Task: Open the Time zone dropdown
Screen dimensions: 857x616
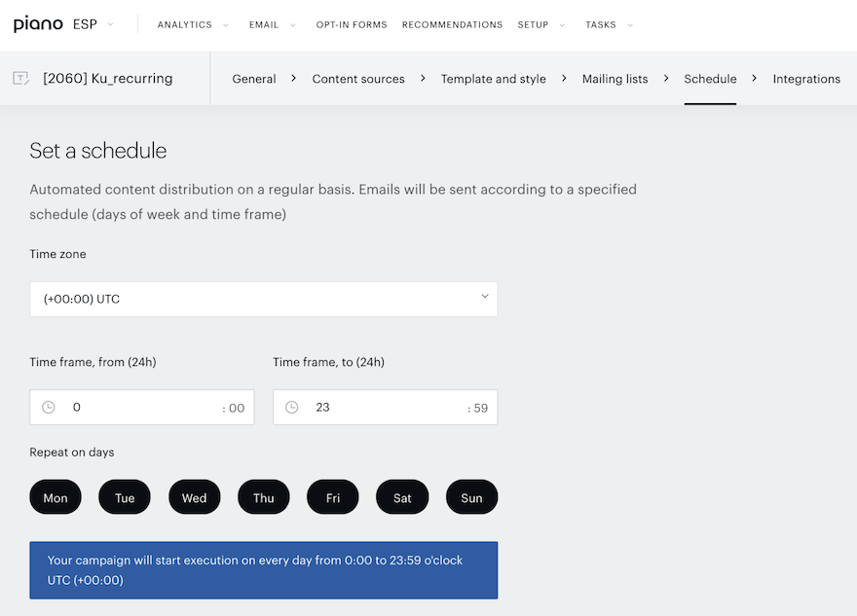Action: [x=264, y=300]
